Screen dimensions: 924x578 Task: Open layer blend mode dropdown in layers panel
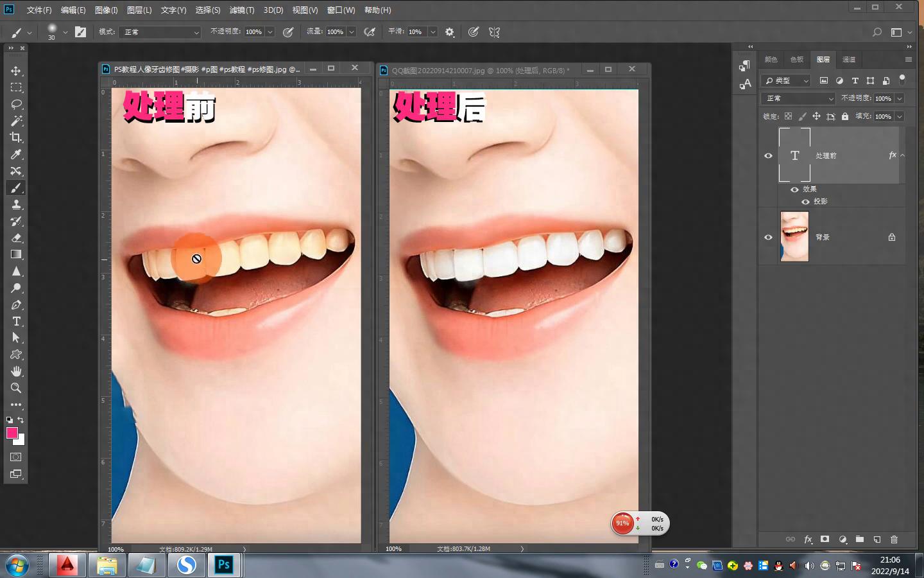coord(798,98)
